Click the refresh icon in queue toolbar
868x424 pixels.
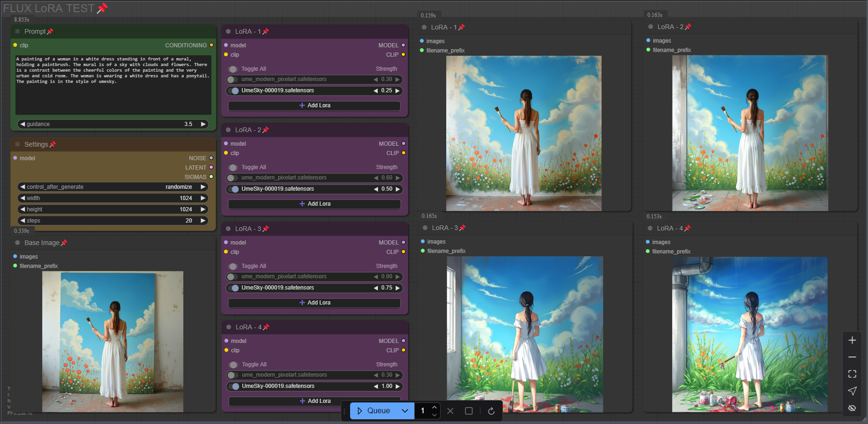(491, 411)
